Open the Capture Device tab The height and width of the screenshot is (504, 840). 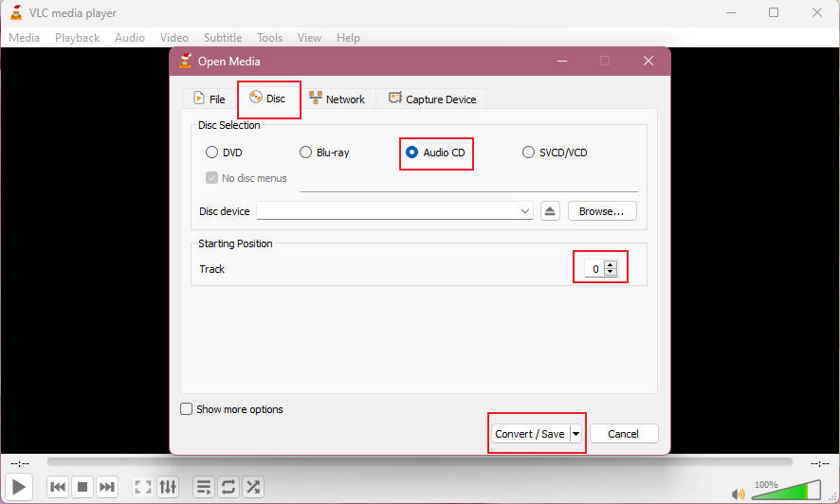pos(431,99)
